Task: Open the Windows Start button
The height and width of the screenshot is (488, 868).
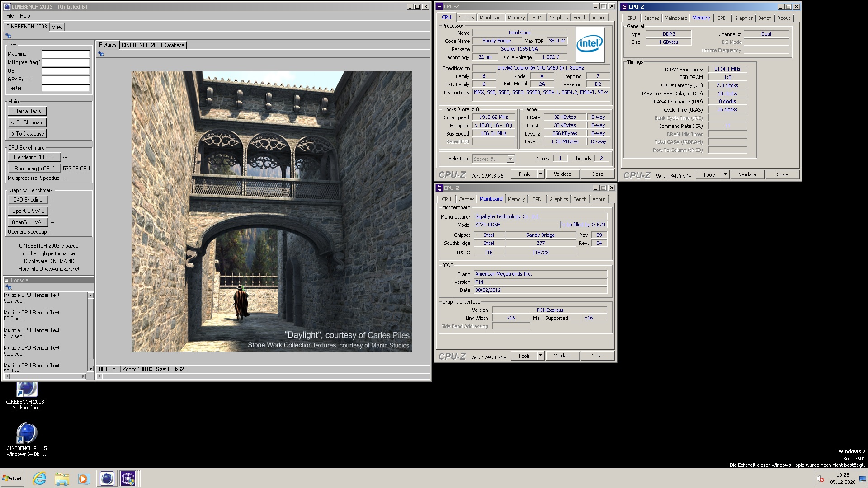Action: coord(13,479)
